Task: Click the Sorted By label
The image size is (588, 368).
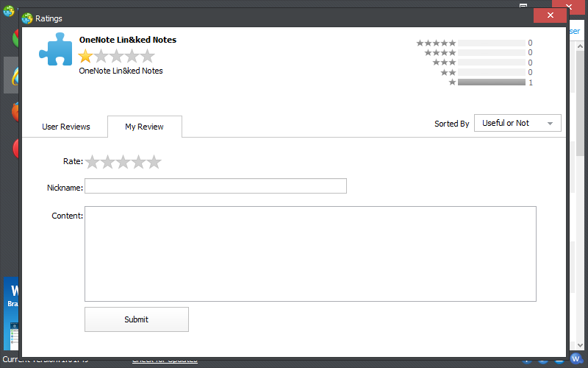Action: [x=452, y=124]
